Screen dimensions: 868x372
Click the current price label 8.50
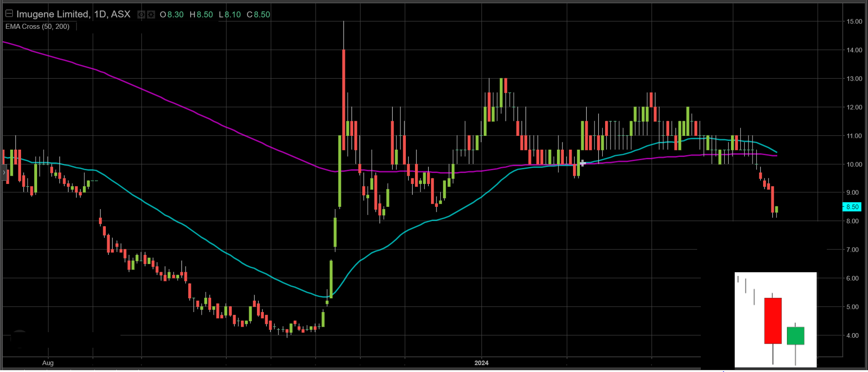(x=852, y=207)
